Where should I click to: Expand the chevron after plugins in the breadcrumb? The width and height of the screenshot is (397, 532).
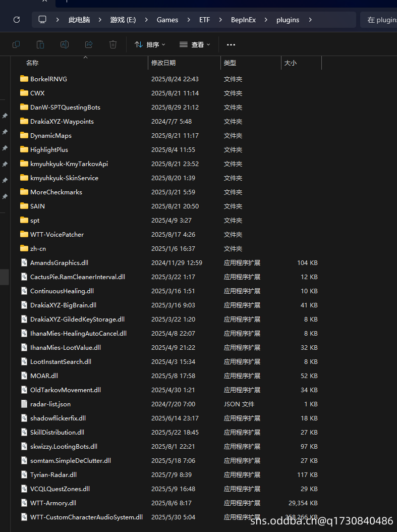point(310,20)
